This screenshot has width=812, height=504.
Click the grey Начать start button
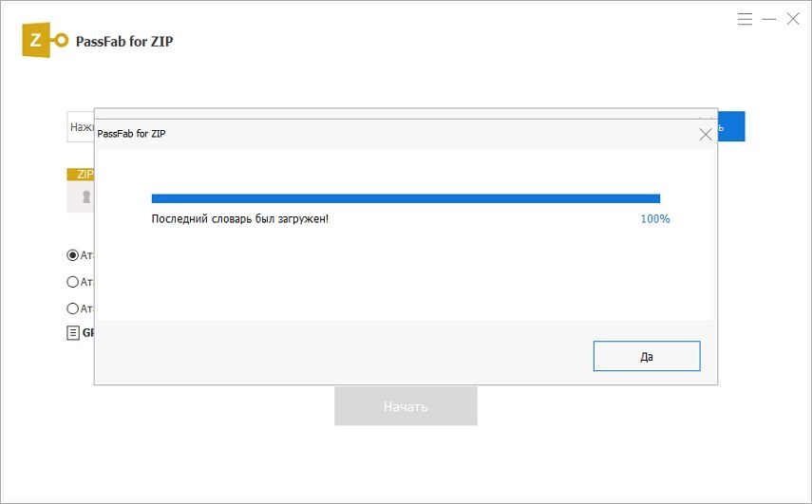[406, 406]
